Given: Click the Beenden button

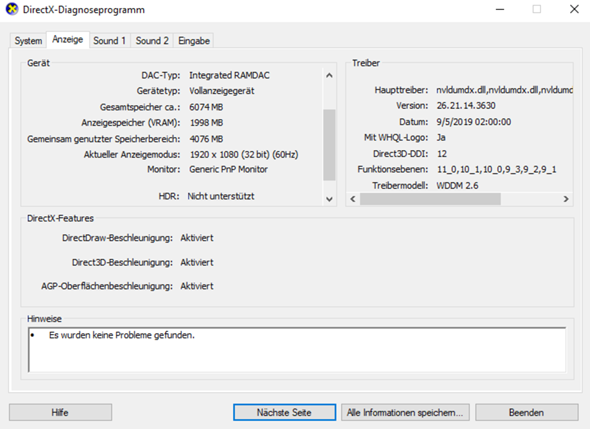Looking at the screenshot, I should click(x=526, y=412).
